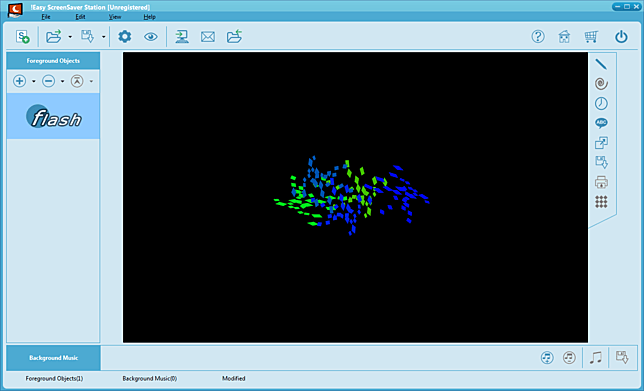
Task: Open the settings gear icon
Action: coord(124,37)
